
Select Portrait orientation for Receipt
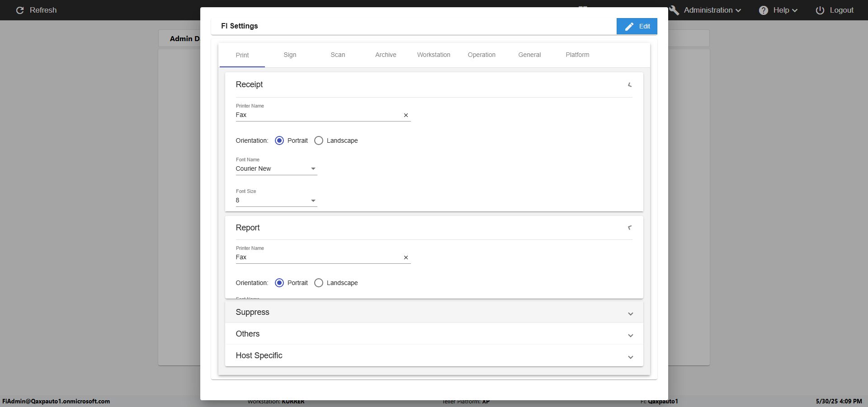[279, 140]
